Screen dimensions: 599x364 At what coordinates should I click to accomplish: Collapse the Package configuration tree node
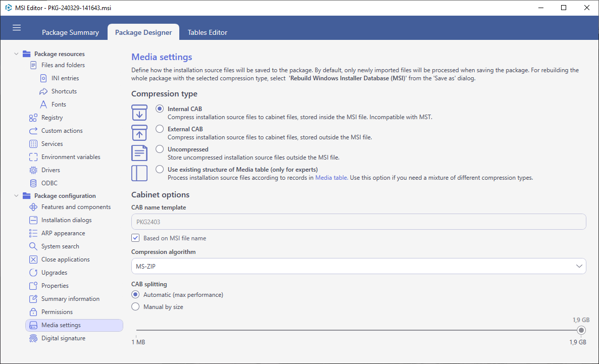(x=16, y=196)
